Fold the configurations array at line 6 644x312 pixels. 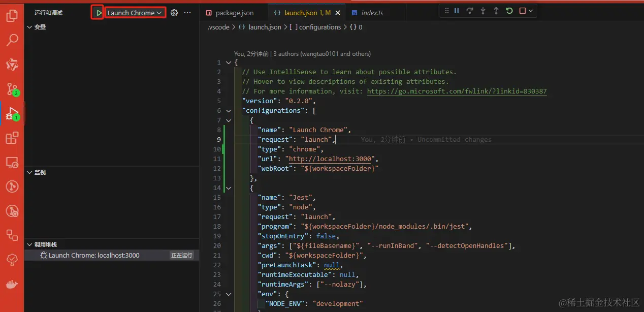point(228,111)
